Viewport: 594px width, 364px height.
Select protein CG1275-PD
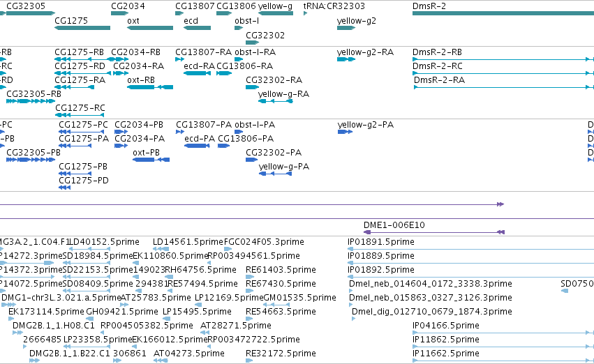pos(65,188)
